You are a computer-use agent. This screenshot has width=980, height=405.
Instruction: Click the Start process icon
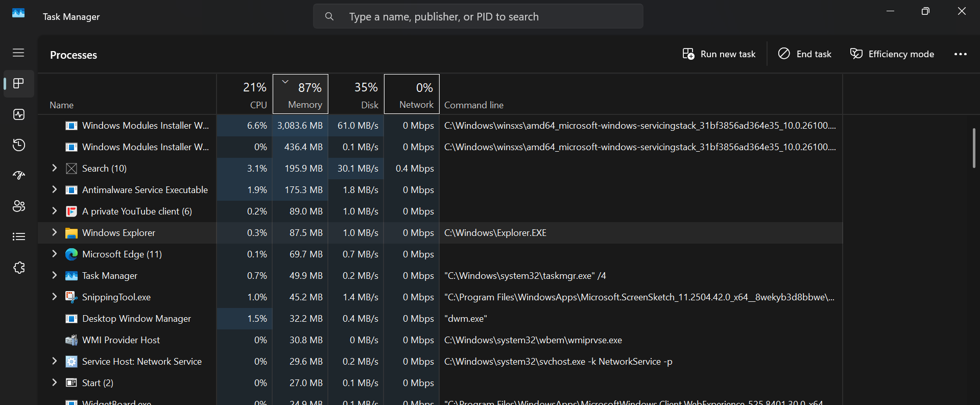click(71, 383)
